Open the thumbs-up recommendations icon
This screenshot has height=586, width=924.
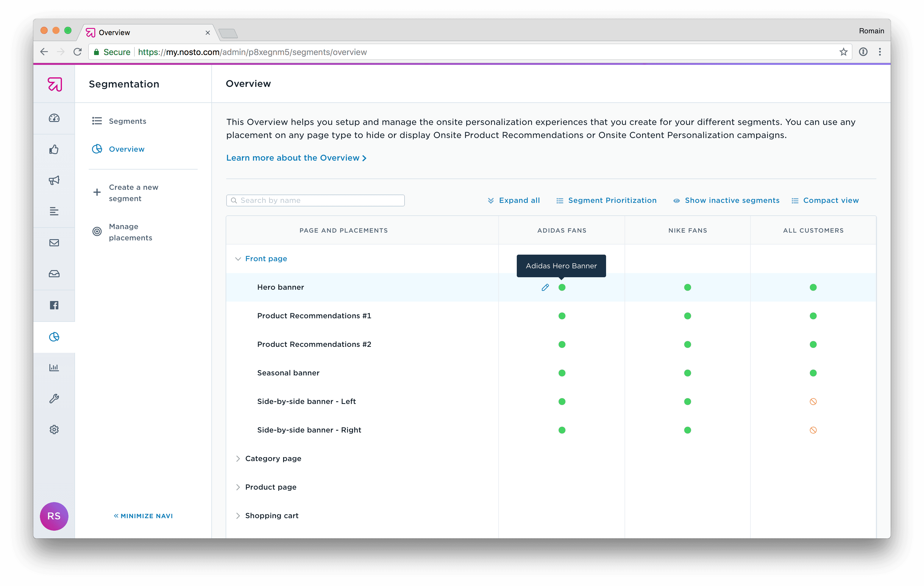pos(54,149)
